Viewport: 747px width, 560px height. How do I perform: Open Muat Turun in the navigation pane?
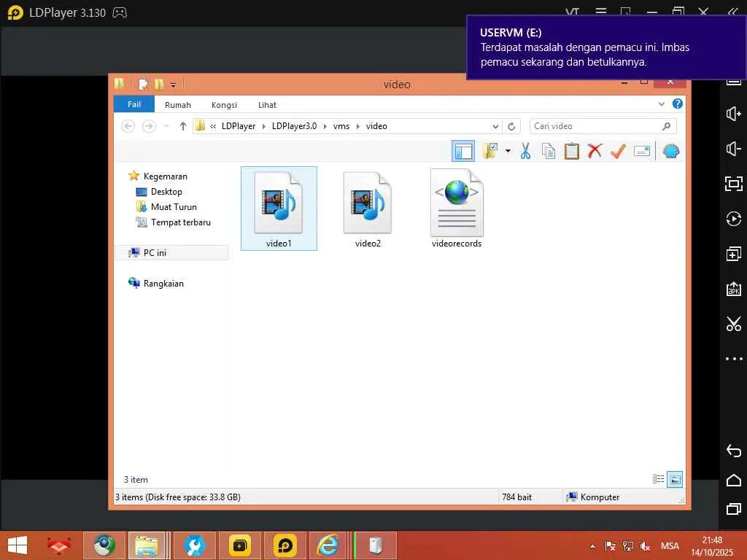pyautogui.click(x=174, y=206)
